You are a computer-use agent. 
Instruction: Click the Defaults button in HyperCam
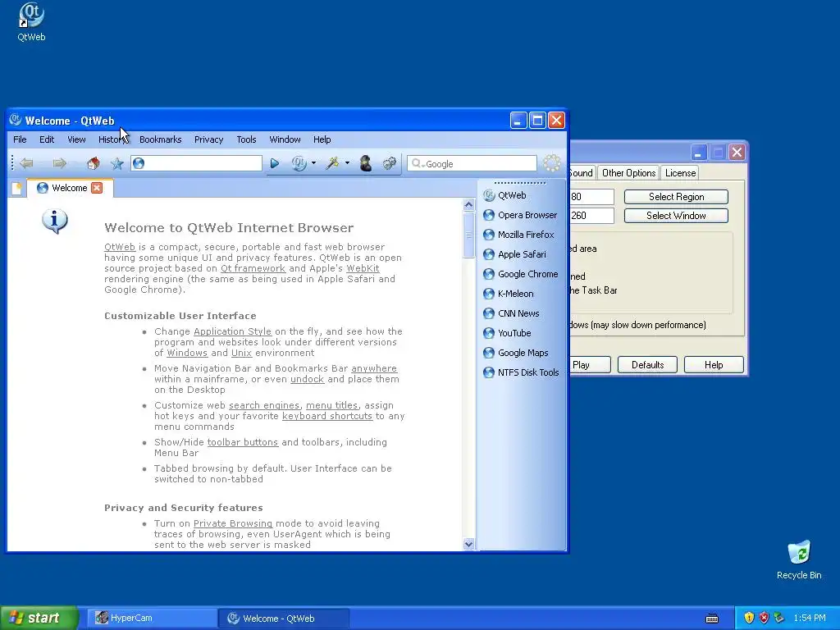click(x=647, y=365)
